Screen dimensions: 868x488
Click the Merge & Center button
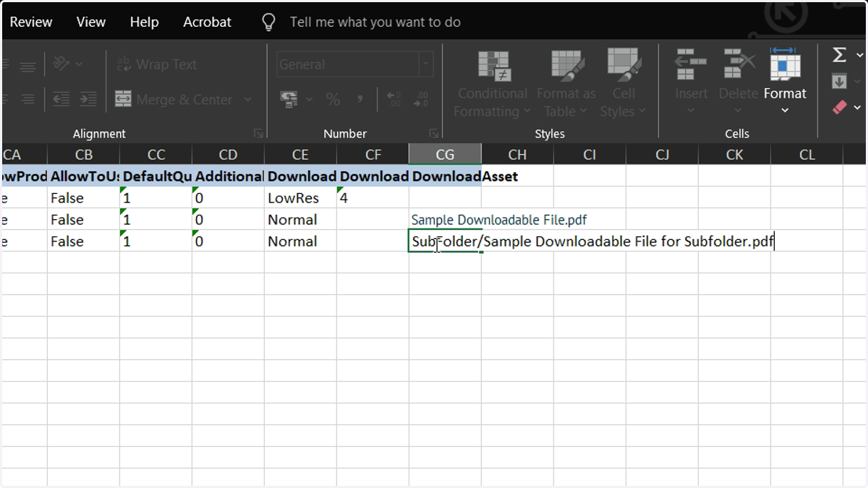click(174, 99)
